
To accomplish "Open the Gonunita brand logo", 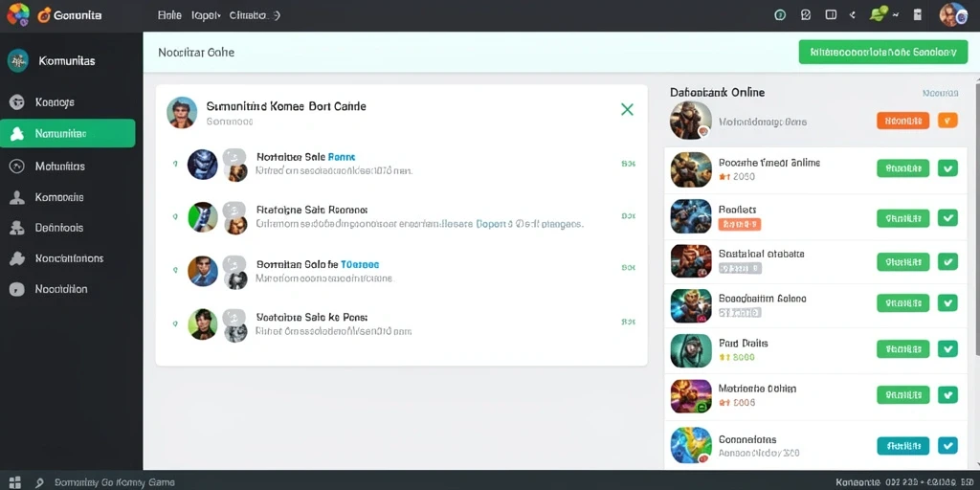I will [69, 15].
